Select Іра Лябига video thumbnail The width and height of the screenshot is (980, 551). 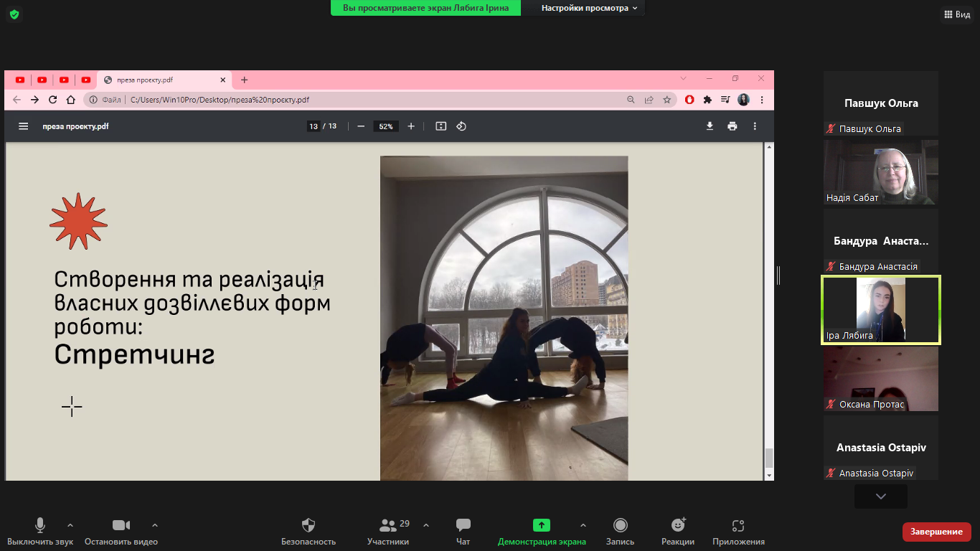(x=880, y=310)
